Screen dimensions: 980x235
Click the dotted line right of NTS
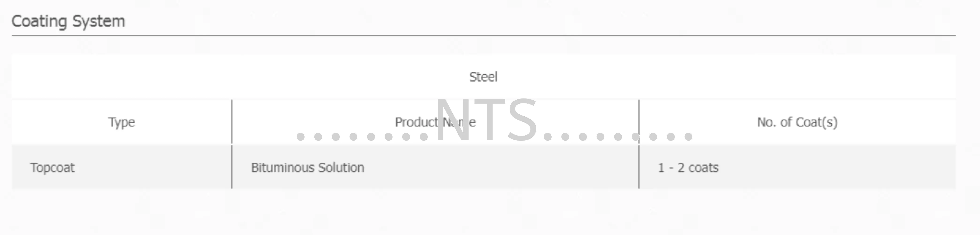[x=618, y=137]
